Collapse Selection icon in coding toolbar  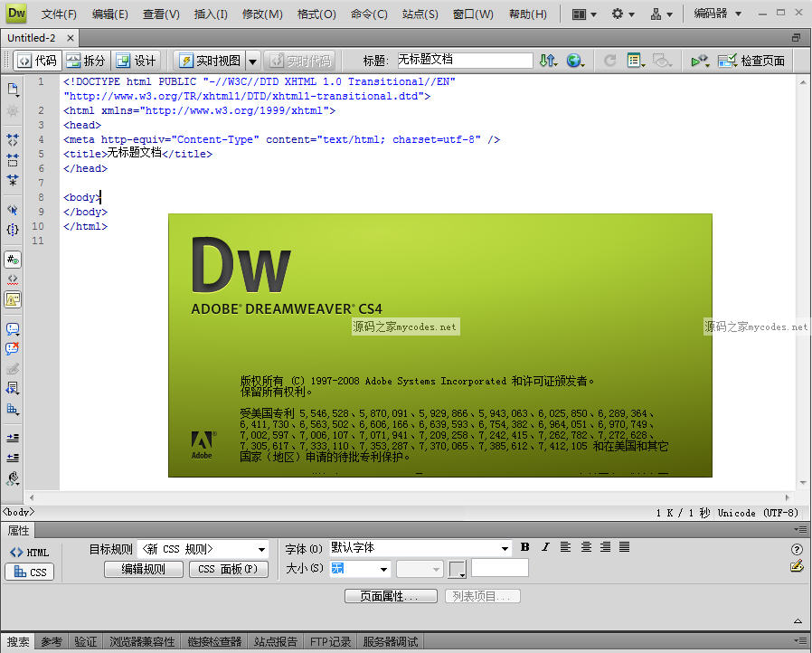(13, 160)
